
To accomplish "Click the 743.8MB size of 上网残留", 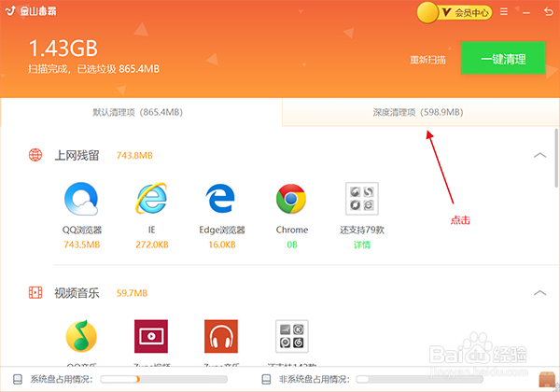I will [134, 156].
